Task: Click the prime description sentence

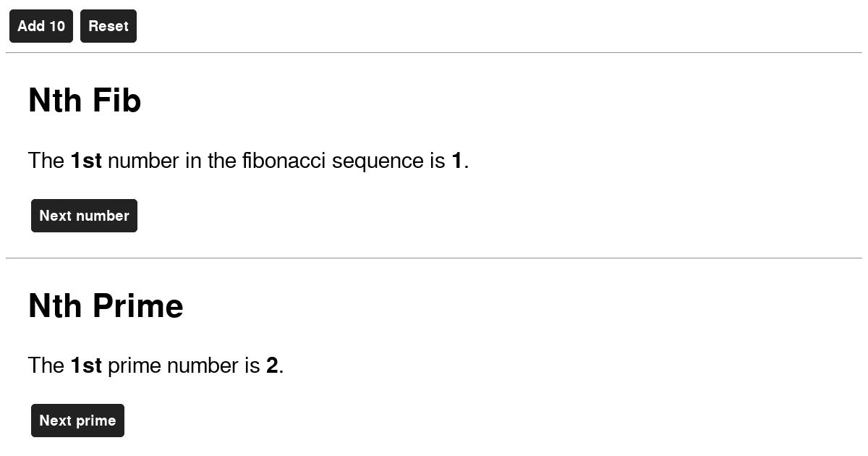Action: click(x=156, y=366)
